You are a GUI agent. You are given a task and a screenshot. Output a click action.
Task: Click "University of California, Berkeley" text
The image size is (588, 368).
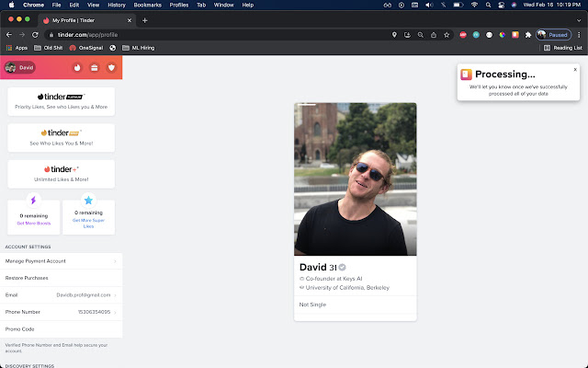point(347,288)
